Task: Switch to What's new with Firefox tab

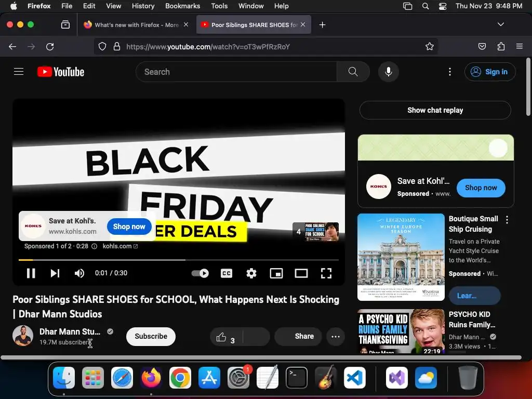Action: pyautogui.click(x=136, y=25)
